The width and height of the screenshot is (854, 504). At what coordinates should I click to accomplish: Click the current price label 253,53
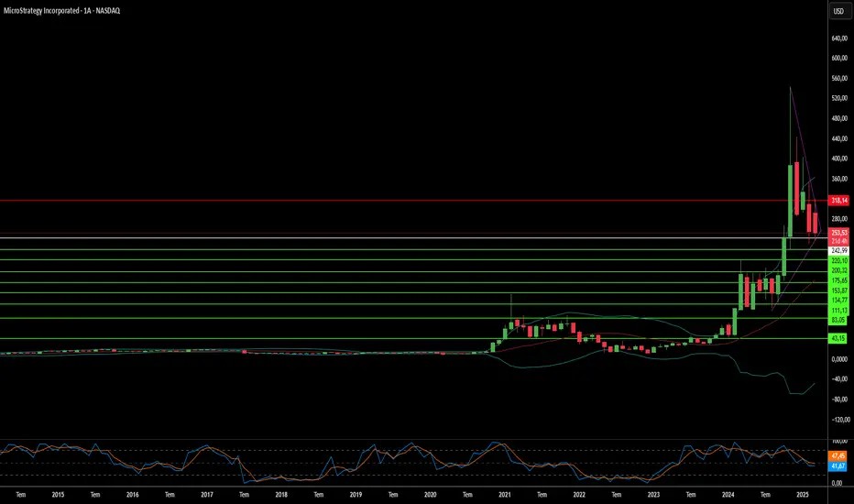pyautogui.click(x=838, y=233)
